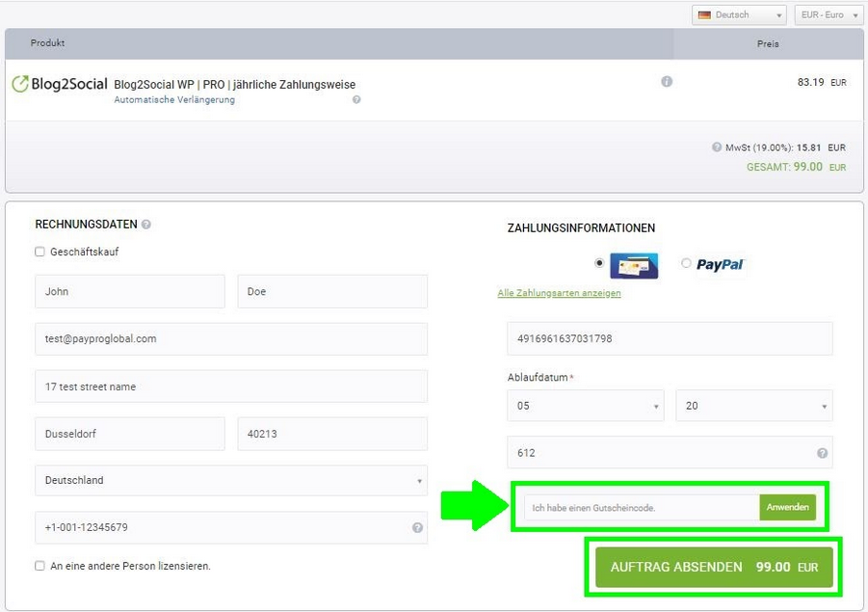Open the expiry year dropdown showing 20
The height and width of the screenshot is (612, 868).
point(754,406)
